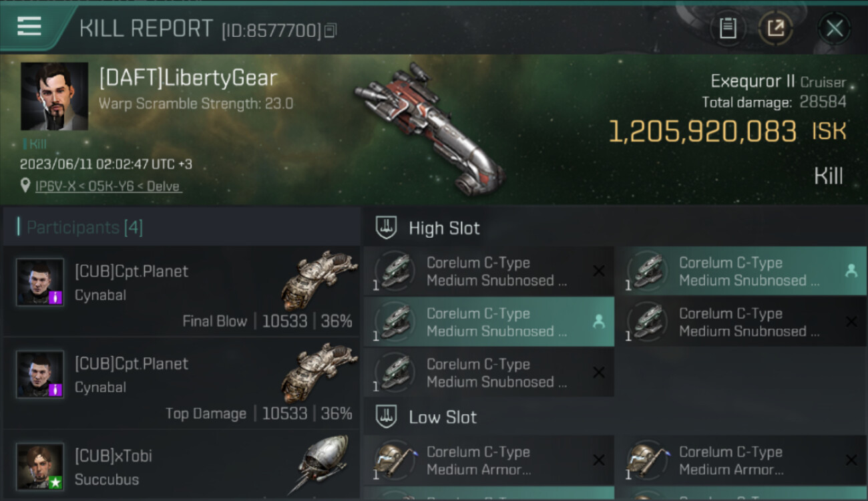Click the X on right Medium Armor module
This screenshot has height=501, width=868.
coord(851,460)
